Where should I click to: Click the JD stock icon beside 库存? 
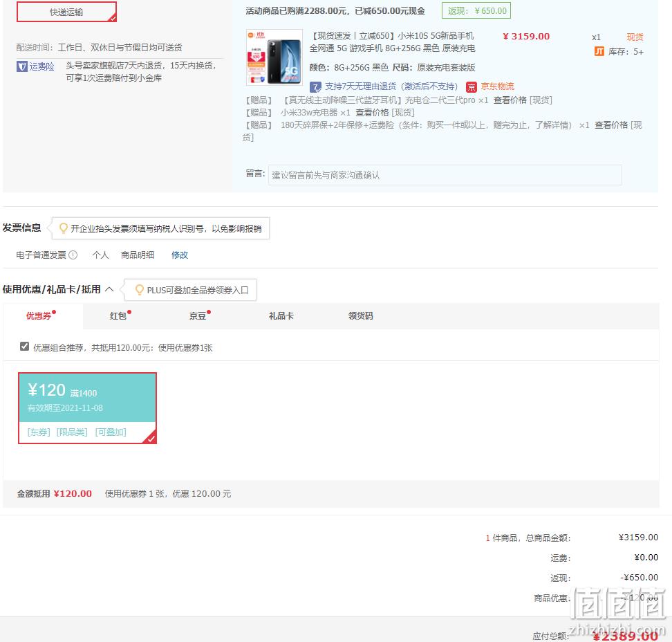pyautogui.click(x=599, y=52)
